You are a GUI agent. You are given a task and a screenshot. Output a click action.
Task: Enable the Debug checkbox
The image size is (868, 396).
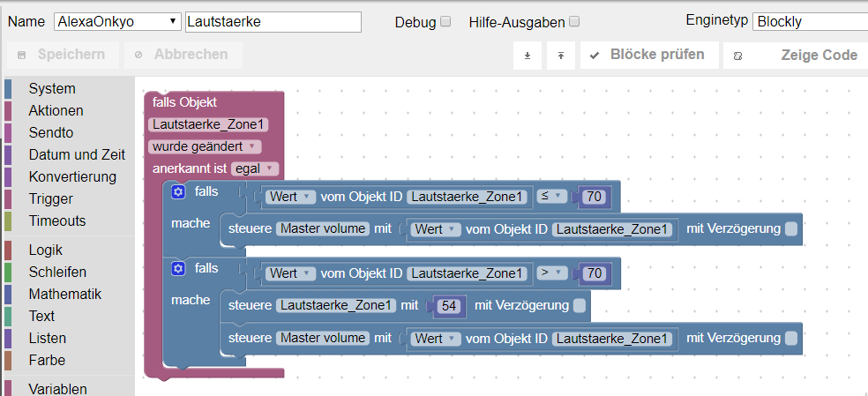445,22
